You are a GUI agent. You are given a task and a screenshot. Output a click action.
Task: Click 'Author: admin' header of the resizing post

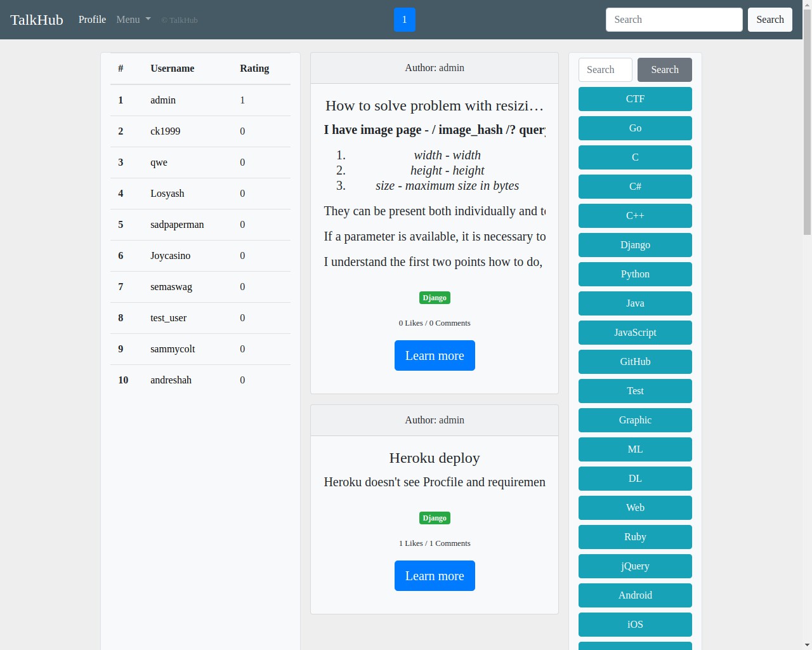435,68
